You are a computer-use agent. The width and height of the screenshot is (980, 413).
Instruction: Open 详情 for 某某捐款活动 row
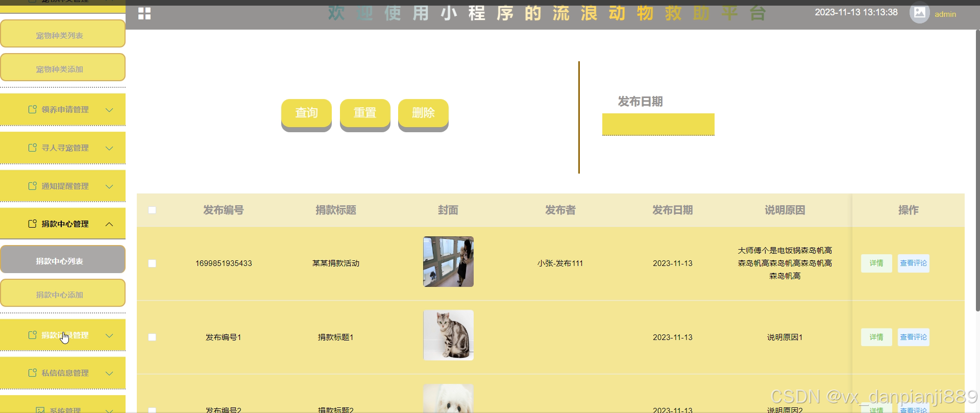coord(876,263)
